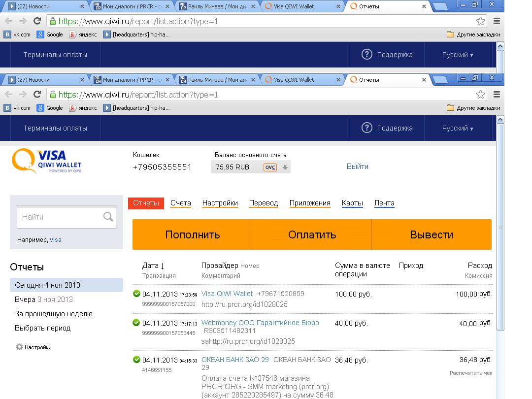Screen dimensions: 532x399
Task: Click the green check for the 17:17:13 transaction
Action: tap(136, 323)
